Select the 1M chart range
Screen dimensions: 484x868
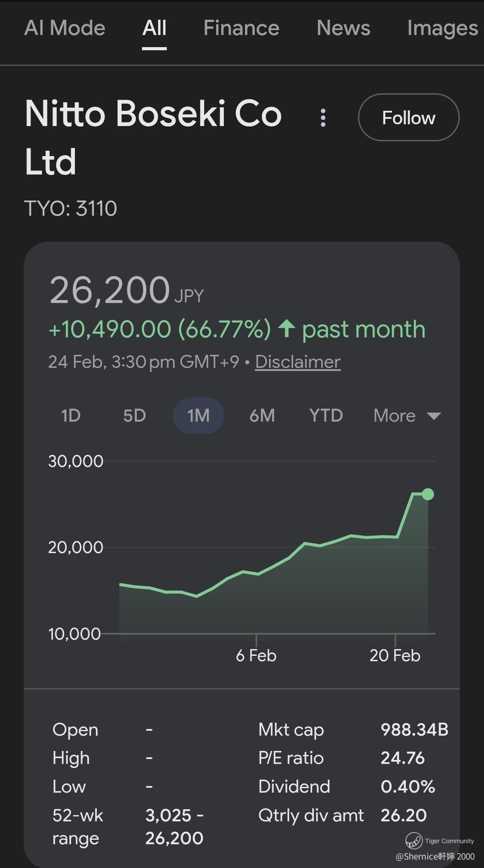[198, 415]
